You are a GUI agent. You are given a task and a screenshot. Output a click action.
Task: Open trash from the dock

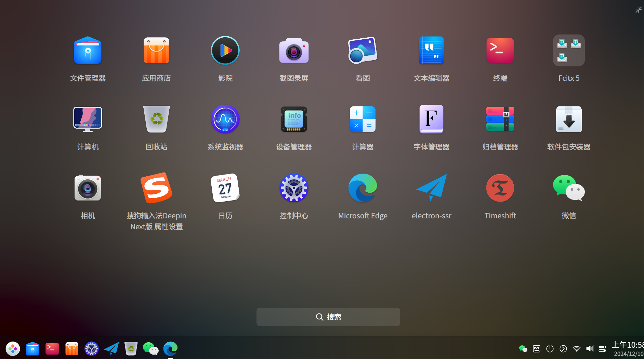tap(131, 349)
